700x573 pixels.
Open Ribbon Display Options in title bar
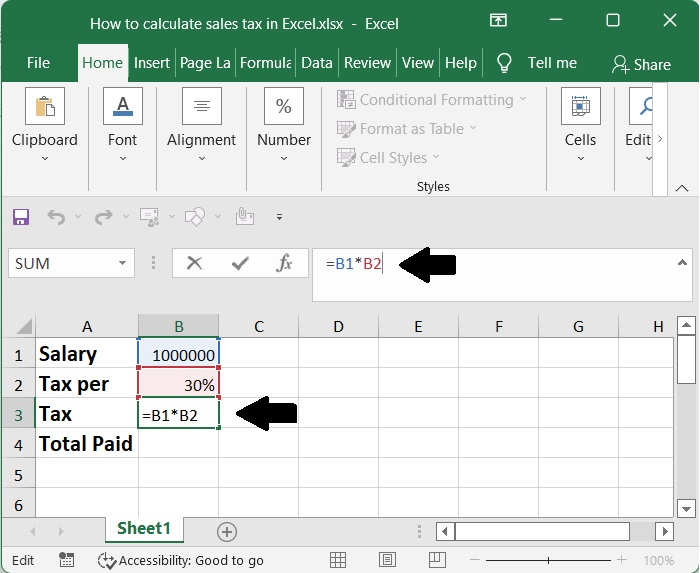pos(498,21)
